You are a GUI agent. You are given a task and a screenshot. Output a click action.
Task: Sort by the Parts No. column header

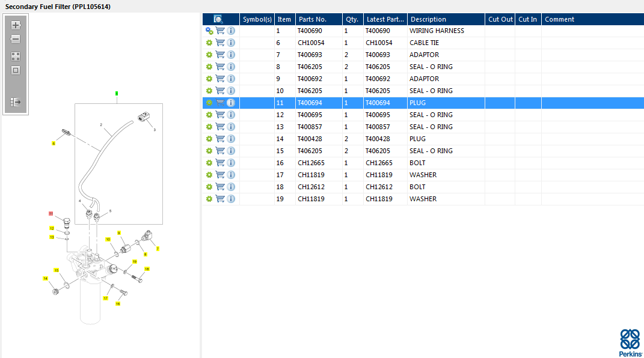coord(319,19)
